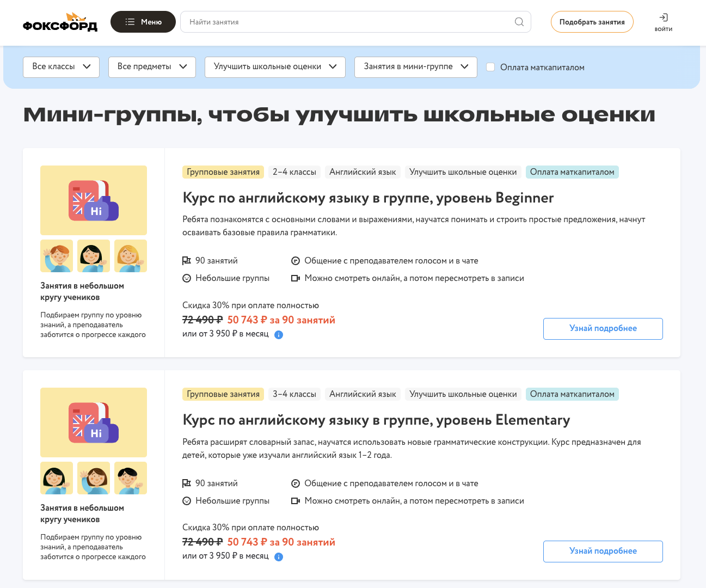Open the Все классы dropdown

pos(61,66)
